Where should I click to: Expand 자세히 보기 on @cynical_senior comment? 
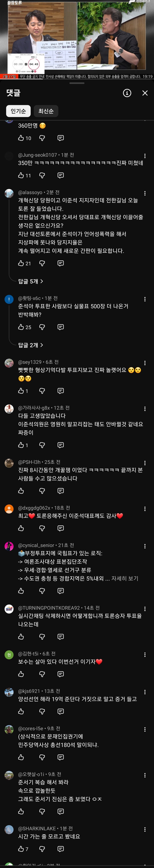(125, 579)
